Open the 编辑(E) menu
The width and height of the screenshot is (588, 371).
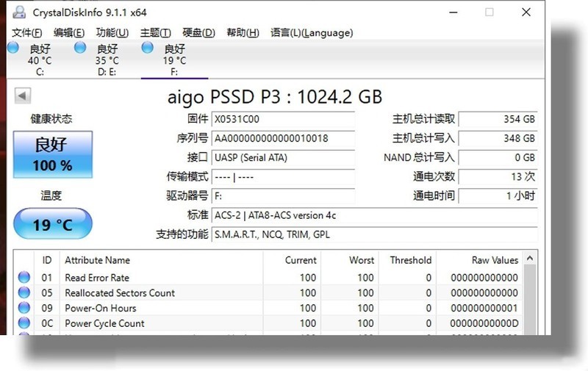pyautogui.click(x=69, y=32)
